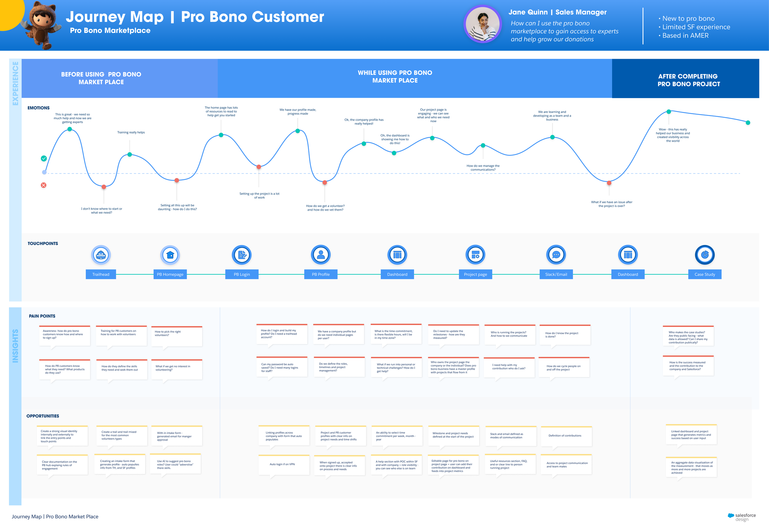The height and width of the screenshot is (532, 769).
Task: Click the Trailhead touchpoint icon
Action: [101, 255]
